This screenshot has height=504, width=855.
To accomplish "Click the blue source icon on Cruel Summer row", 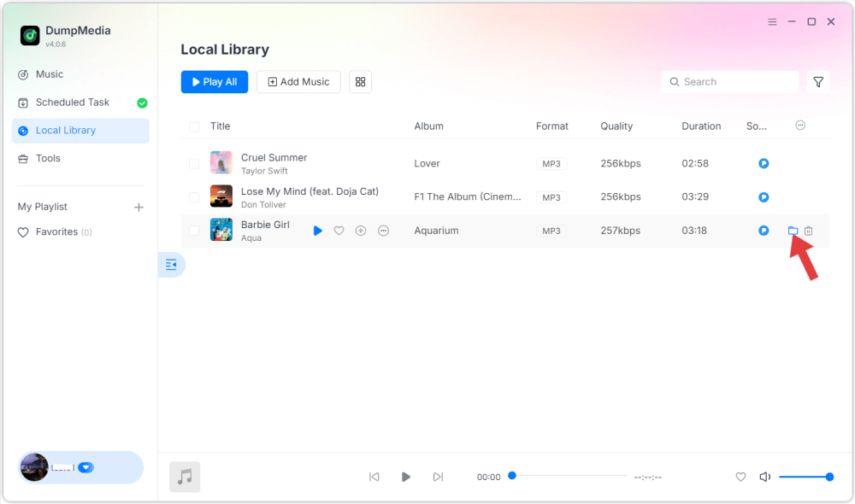I will (763, 162).
